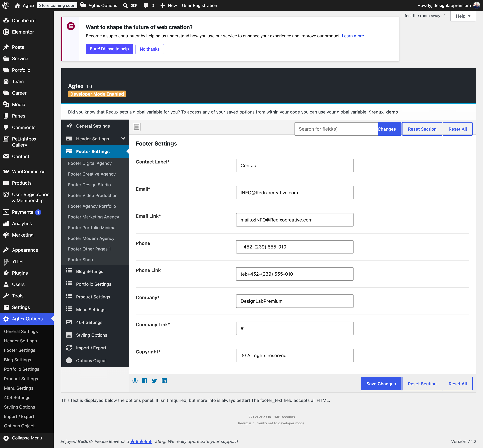This screenshot has width=483, height=448.
Task: Open the Import / Export panel tab
Action: point(95,348)
